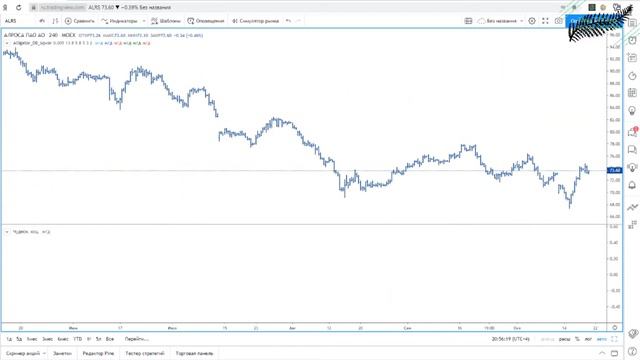640x360 pixels.
Task: Open the bar chart style selector
Action: 55,21
